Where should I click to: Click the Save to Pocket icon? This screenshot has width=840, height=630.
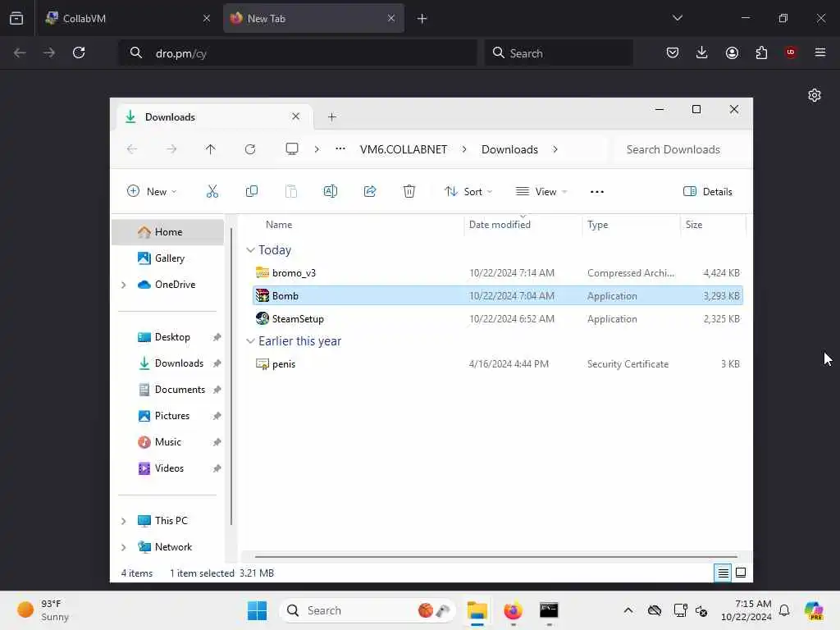pyautogui.click(x=673, y=52)
